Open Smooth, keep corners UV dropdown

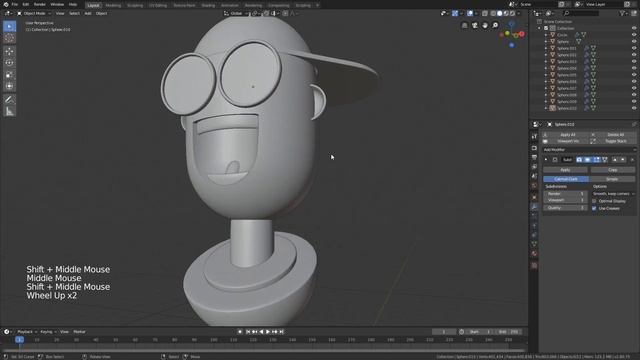(x=613, y=194)
